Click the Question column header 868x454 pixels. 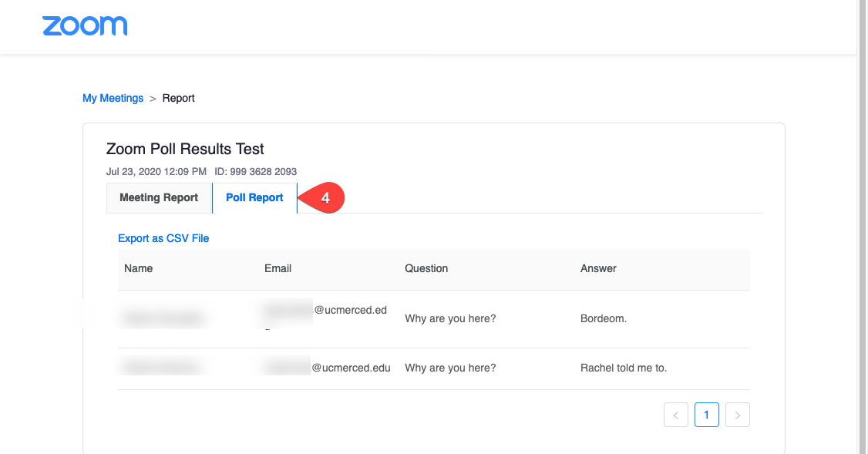[x=426, y=268]
